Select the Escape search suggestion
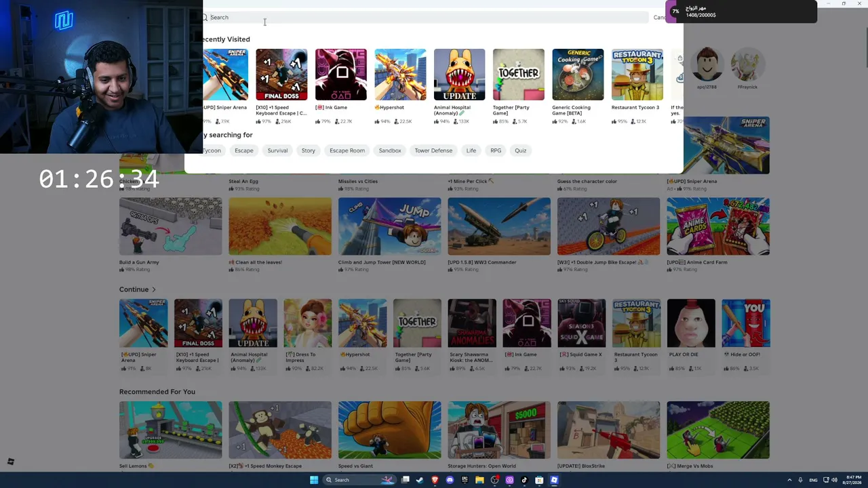 tap(244, 150)
